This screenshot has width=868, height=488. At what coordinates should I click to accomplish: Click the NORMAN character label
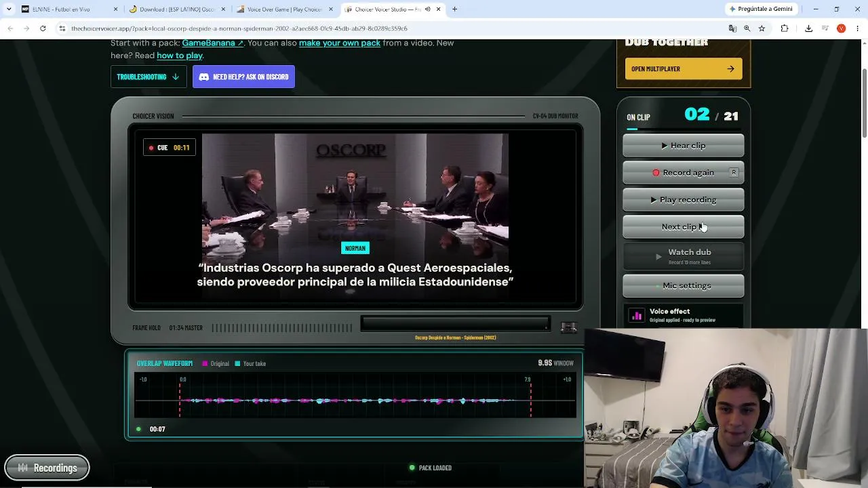click(x=355, y=248)
